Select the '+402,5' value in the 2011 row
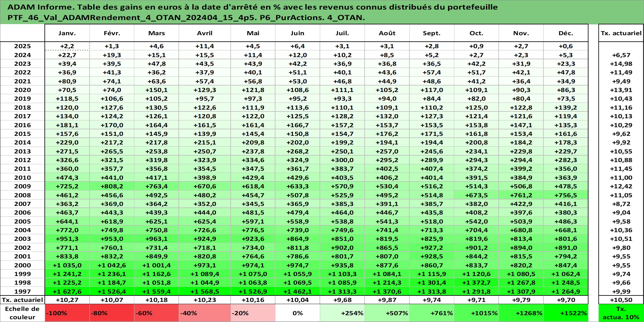 [x=387, y=169]
